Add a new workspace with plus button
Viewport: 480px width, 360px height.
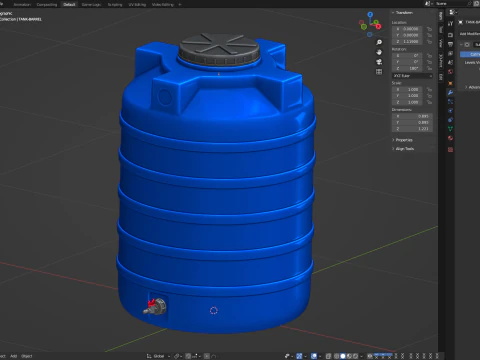[180, 4]
